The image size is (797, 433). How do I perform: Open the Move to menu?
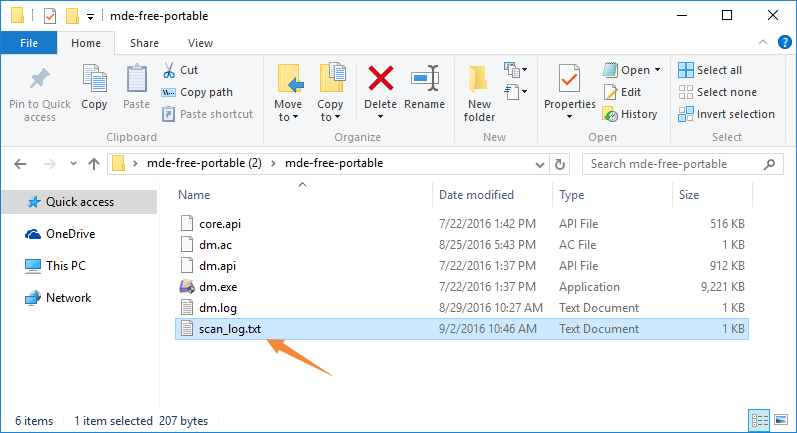tap(288, 93)
